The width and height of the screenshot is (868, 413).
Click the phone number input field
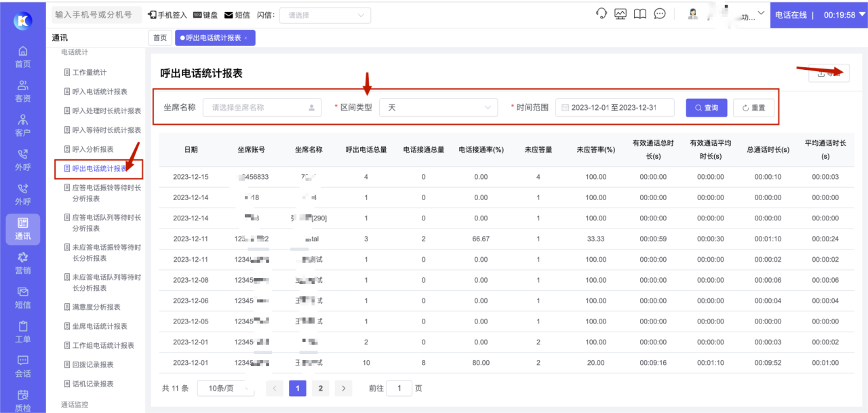[x=97, y=14]
